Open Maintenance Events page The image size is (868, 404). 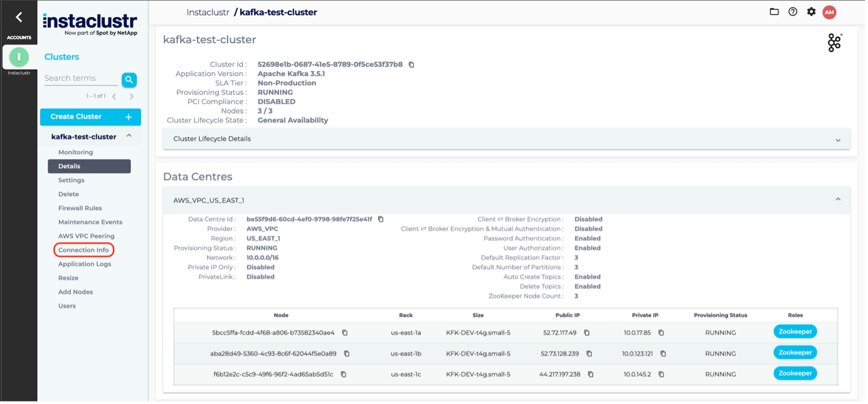(x=90, y=222)
